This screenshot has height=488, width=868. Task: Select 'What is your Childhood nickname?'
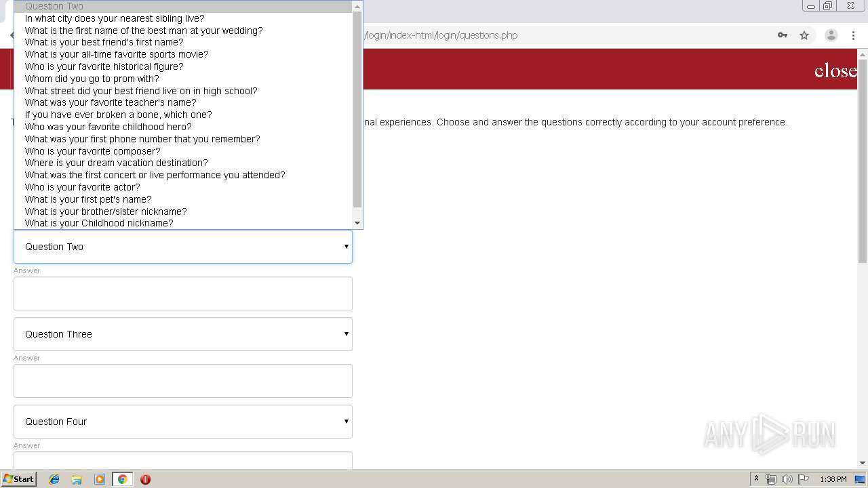click(184, 223)
